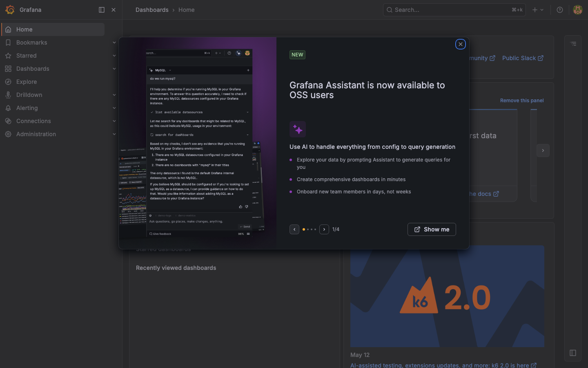Expand the Connections section chevron
The height and width of the screenshot is (368, 588).
[114, 121]
